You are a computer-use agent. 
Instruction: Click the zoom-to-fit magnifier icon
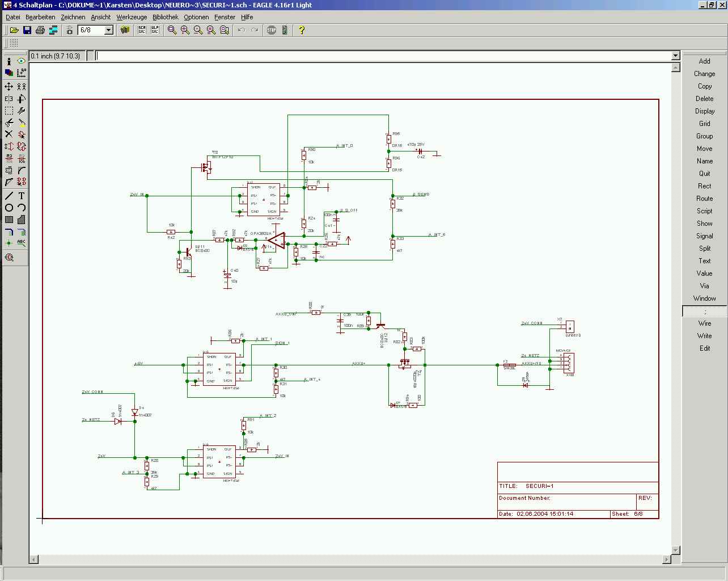172,30
